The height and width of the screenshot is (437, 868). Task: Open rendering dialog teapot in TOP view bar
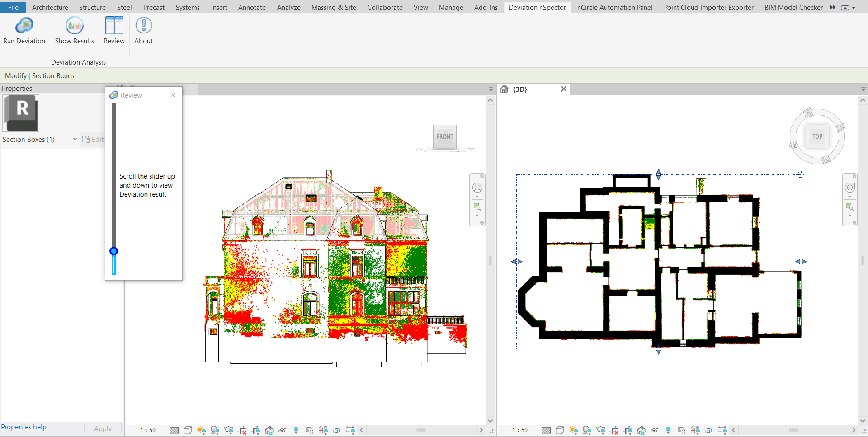point(600,430)
